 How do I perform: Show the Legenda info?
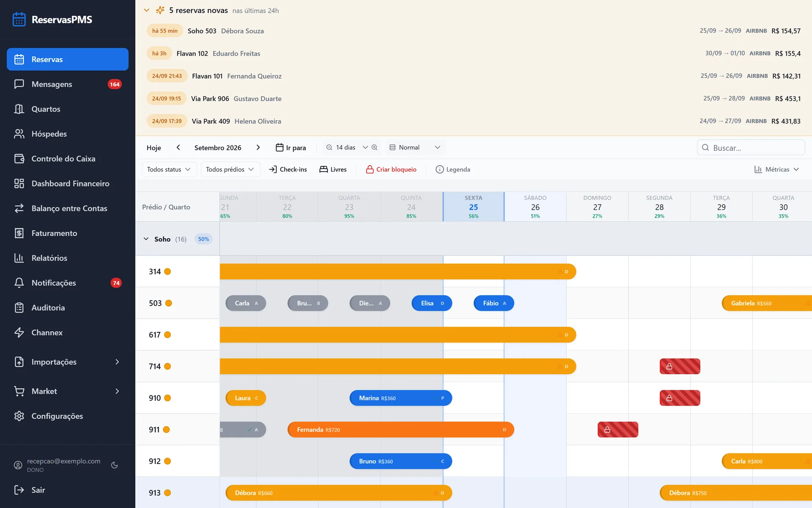453,169
